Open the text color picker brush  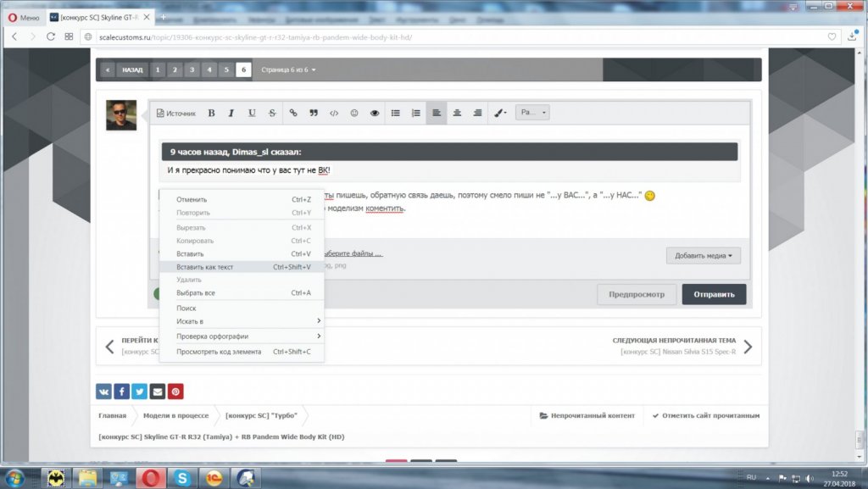(x=500, y=113)
